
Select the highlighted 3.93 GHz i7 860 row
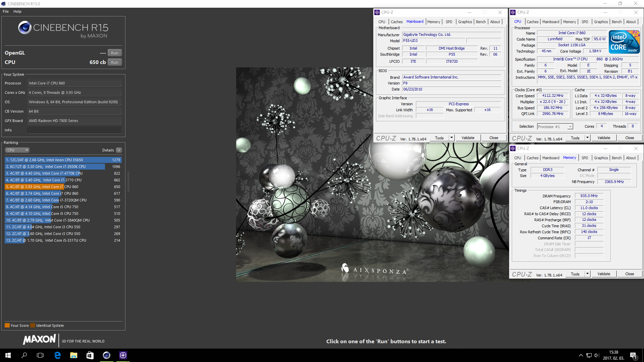pos(63,187)
